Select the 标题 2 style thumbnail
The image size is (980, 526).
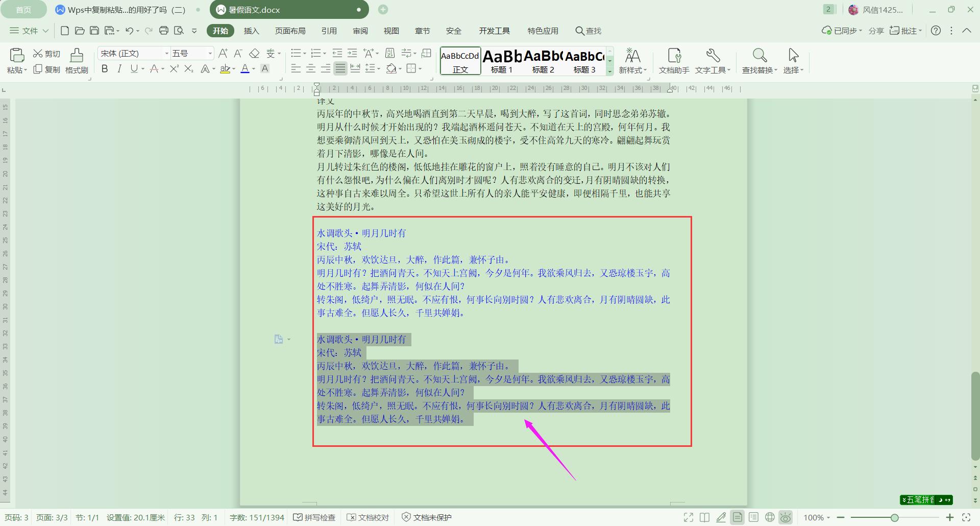[x=543, y=61]
